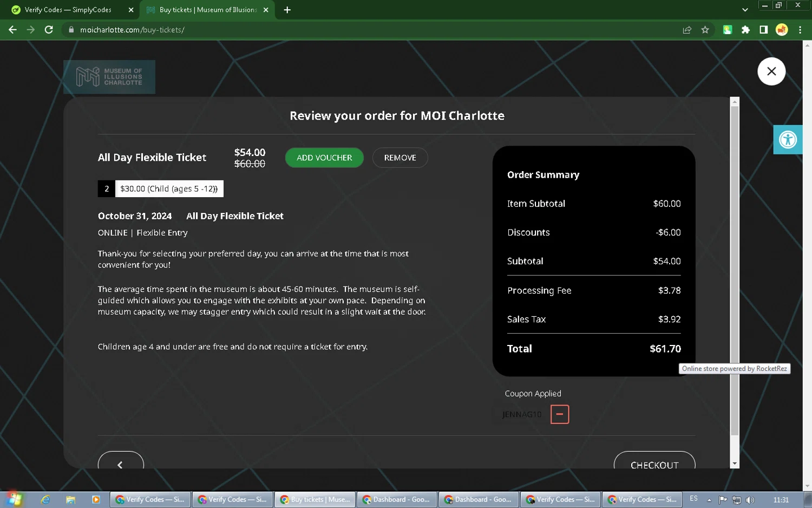Screen dimensions: 812x508
Task: Select Buy tickets Museum of Illusions tab
Action: [x=207, y=10]
